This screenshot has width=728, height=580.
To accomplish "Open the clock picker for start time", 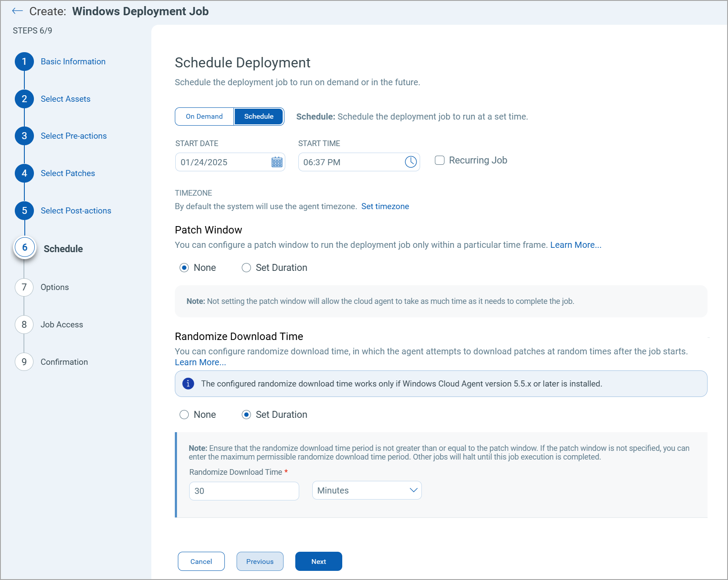I will click(411, 162).
